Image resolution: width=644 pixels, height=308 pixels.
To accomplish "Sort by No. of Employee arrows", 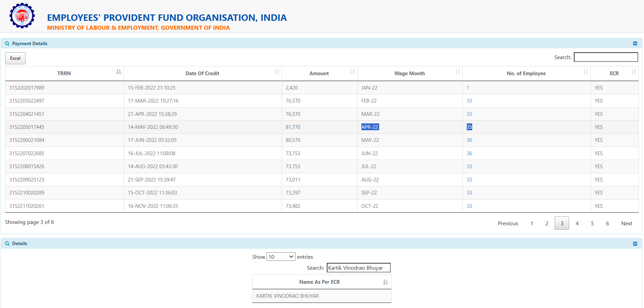I will 585,72.
